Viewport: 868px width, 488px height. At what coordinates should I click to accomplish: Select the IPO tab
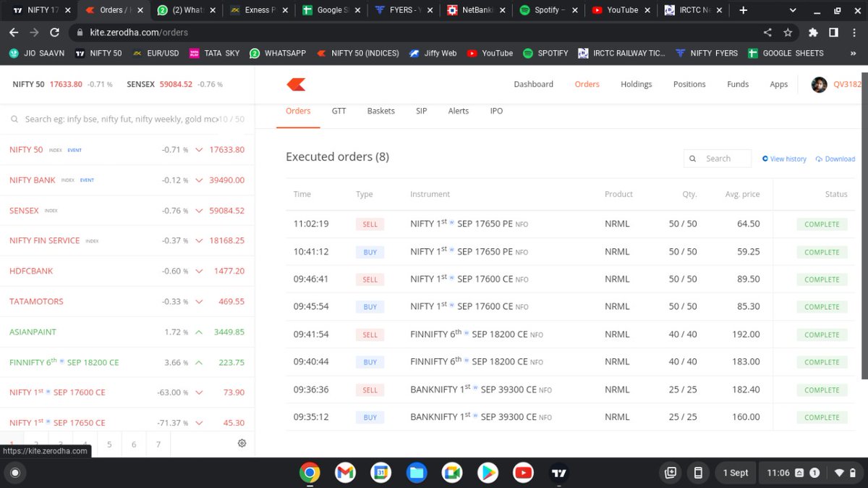[496, 111]
